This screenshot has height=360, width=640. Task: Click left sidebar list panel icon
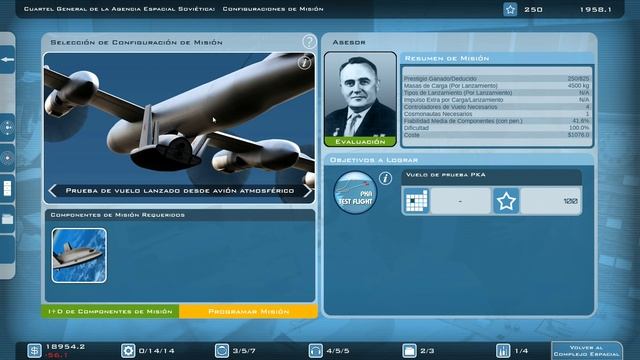[x=7, y=189]
